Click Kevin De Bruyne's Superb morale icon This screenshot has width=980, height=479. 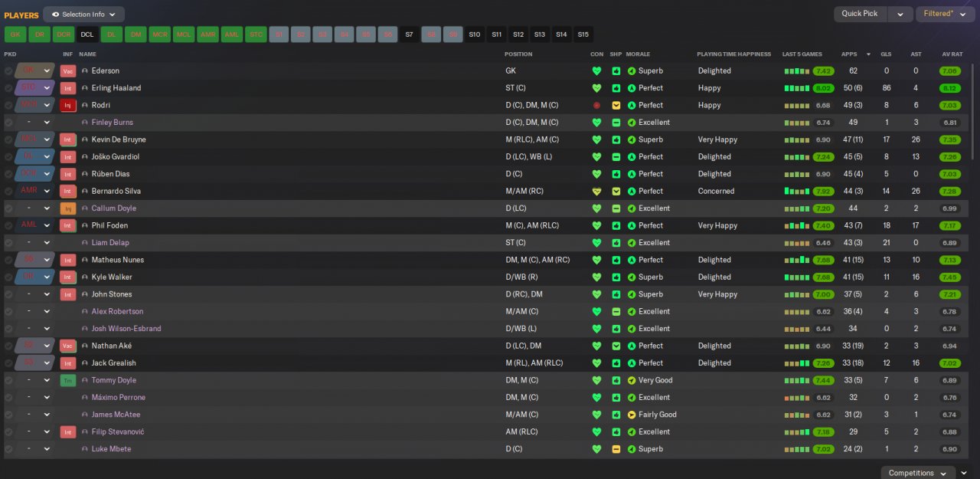pyautogui.click(x=632, y=139)
